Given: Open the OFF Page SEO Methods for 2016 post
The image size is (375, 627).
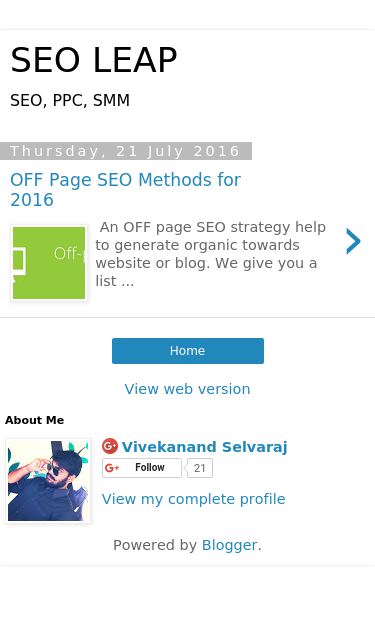Looking at the screenshot, I should coord(126,190).
